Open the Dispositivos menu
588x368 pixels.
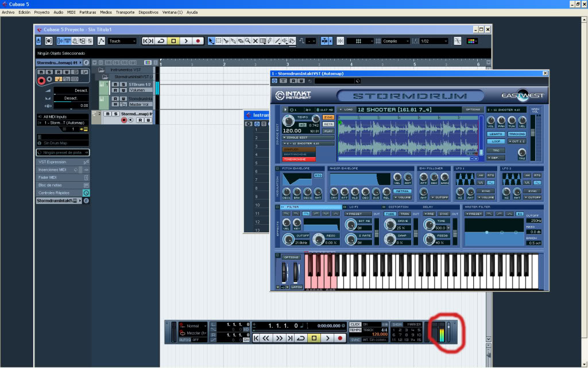click(x=148, y=12)
